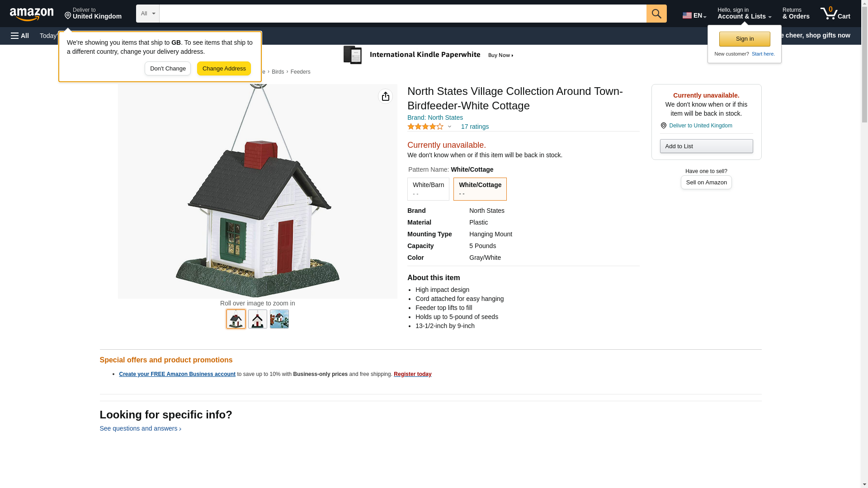Click the Change Address button

pyautogui.click(x=224, y=69)
